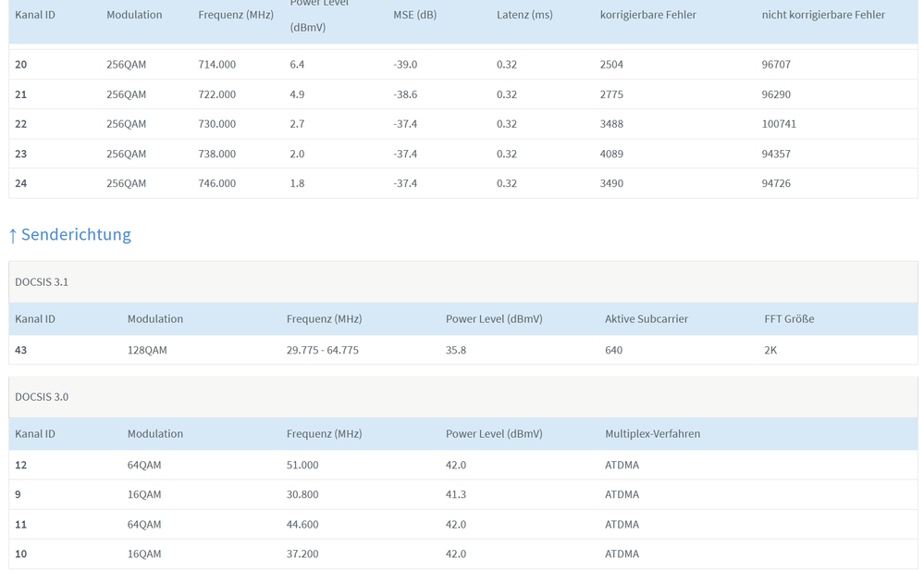
Task: Select the 4089 correctable errors value
Action: (x=611, y=154)
